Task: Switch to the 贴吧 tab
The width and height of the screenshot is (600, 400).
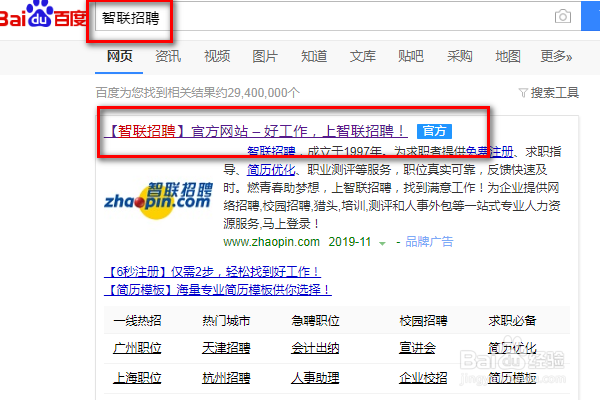Action: click(411, 56)
